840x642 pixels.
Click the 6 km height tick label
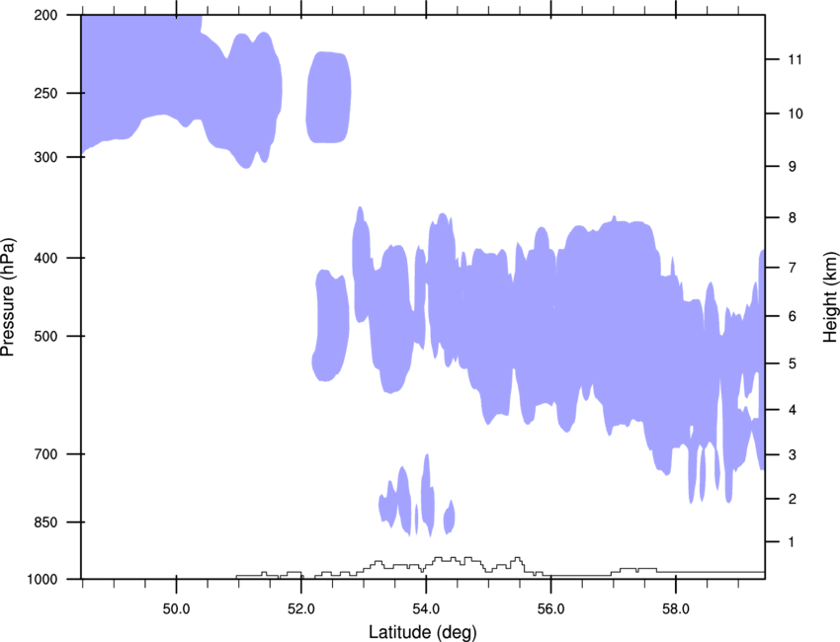(x=793, y=316)
